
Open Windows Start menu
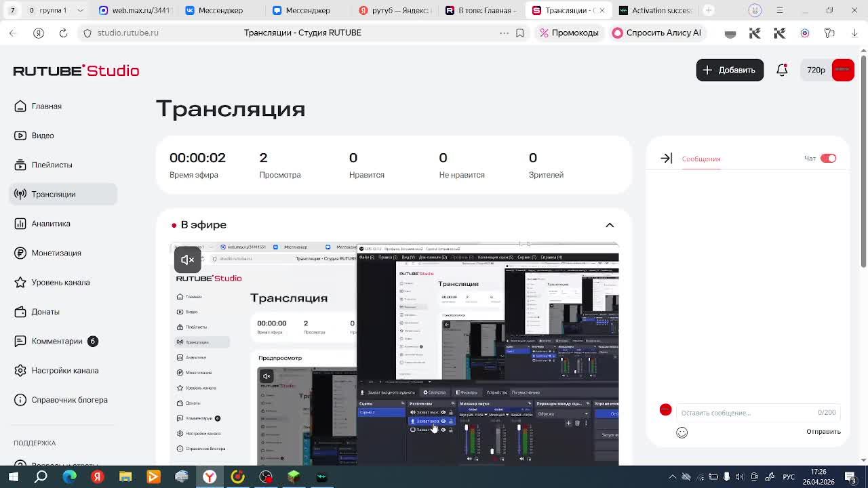13,476
